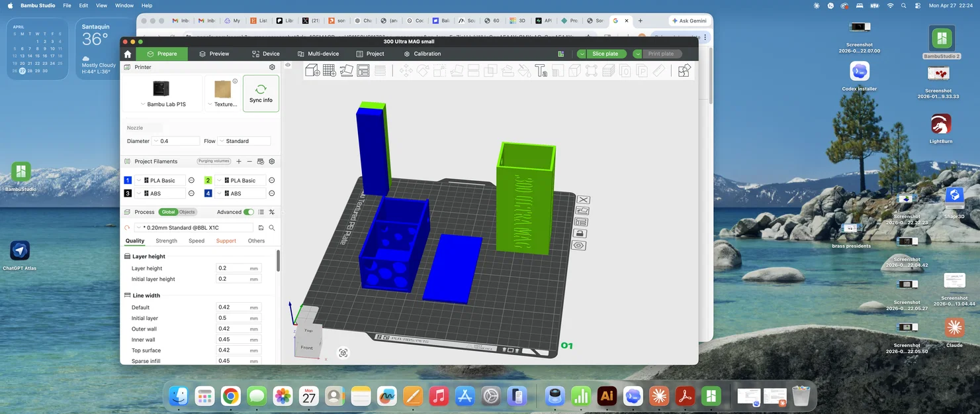Image resolution: width=980 pixels, height=414 pixels.
Task: Click the Add plate icon
Action: pyautogui.click(x=329, y=70)
